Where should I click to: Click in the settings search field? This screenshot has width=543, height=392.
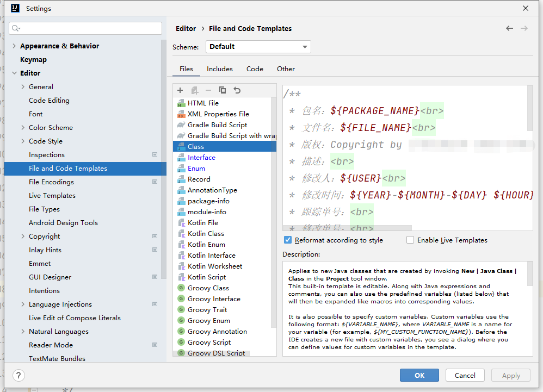pyautogui.click(x=85, y=28)
